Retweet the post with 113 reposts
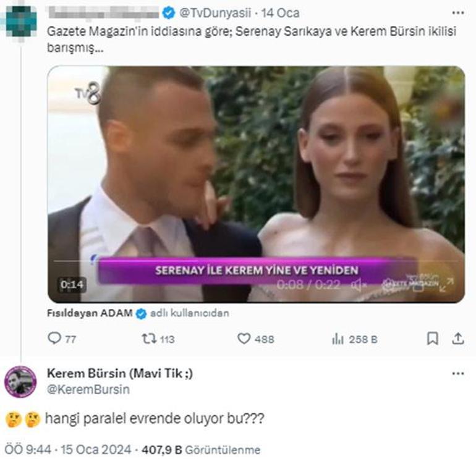The height and width of the screenshot is (459, 476). point(148,339)
